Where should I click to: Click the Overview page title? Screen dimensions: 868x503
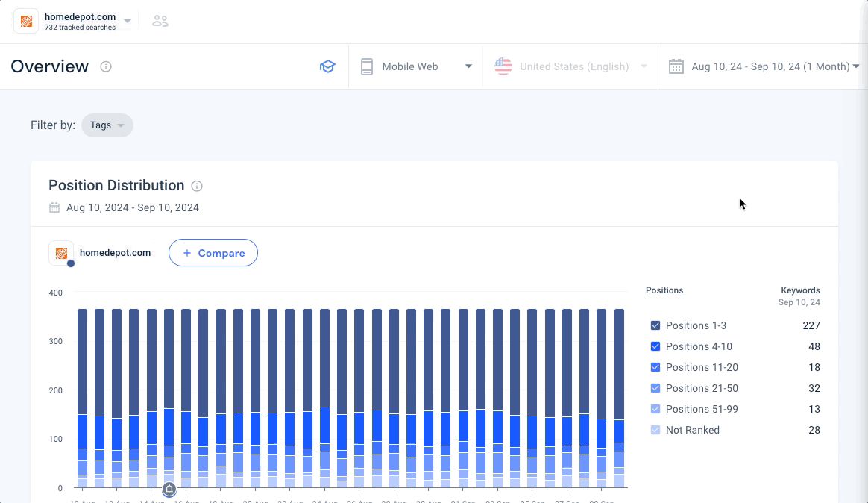(50, 66)
